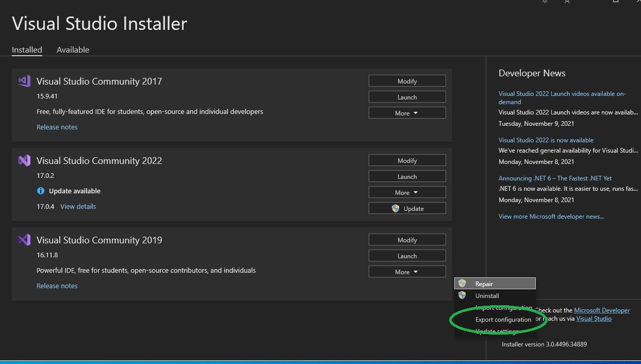The height and width of the screenshot is (364, 641).
Task: Click the Visual Studio Community 2017 product logo
Action: tap(24, 81)
